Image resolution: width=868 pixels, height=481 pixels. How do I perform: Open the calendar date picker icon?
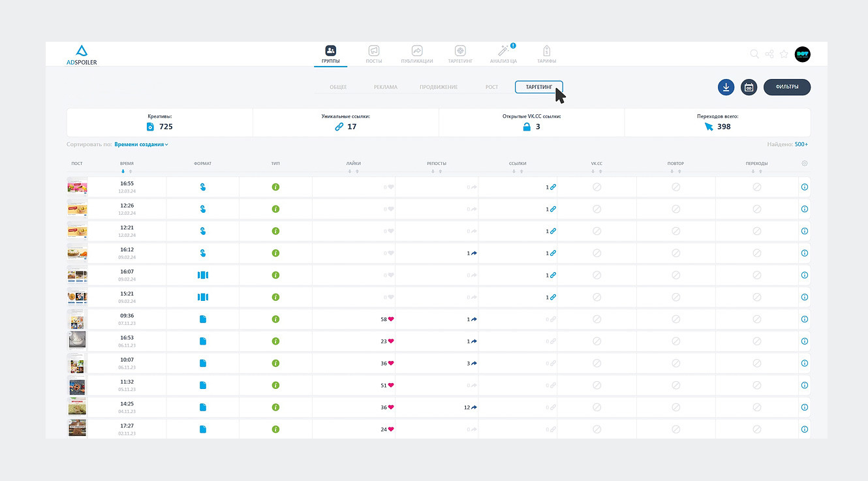pyautogui.click(x=749, y=87)
